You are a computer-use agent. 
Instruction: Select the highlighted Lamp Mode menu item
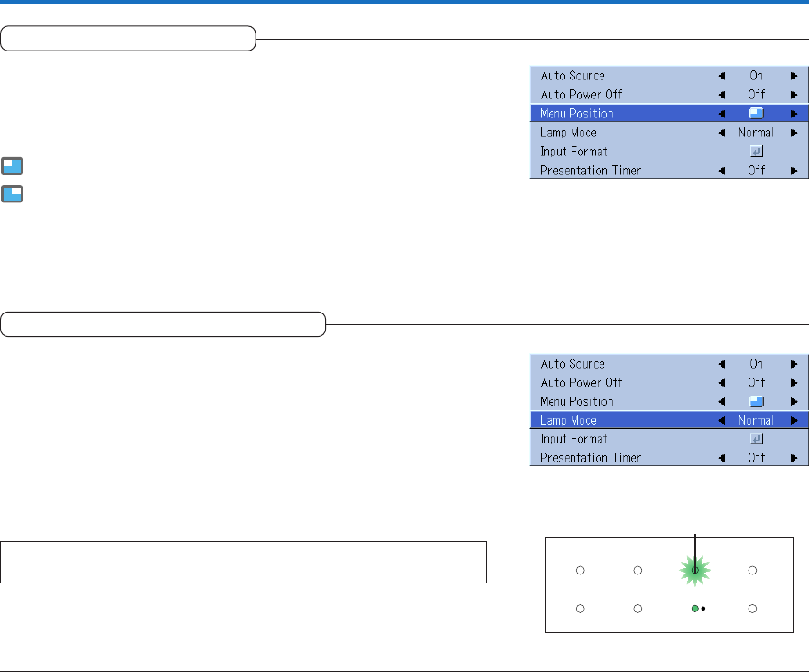[x=568, y=420]
